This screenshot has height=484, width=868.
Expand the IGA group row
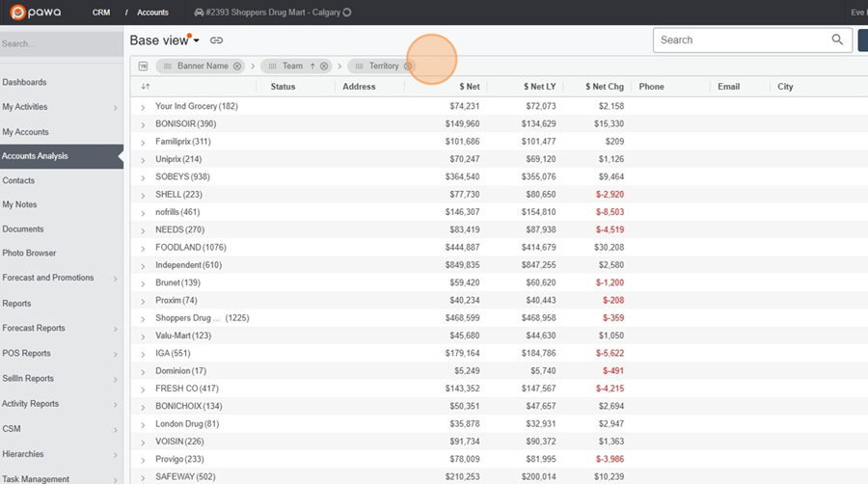pos(143,355)
